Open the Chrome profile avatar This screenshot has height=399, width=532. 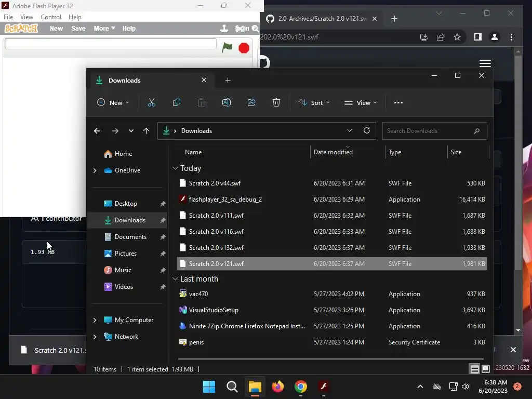(495, 37)
